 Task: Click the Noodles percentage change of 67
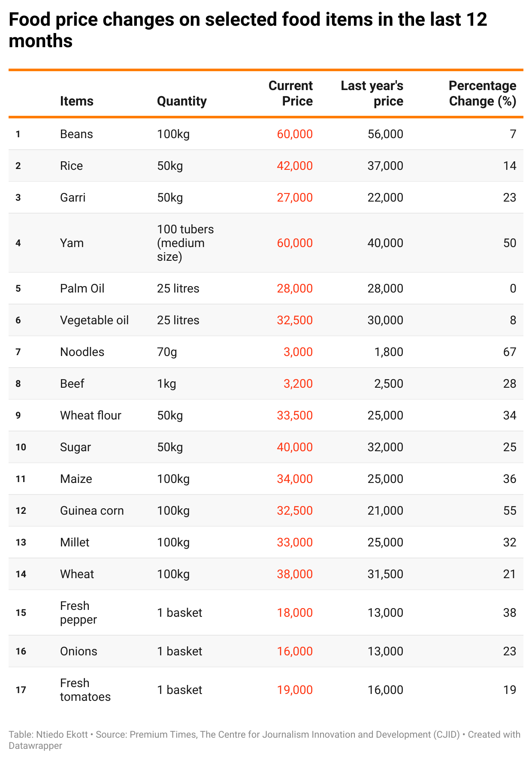509,352
